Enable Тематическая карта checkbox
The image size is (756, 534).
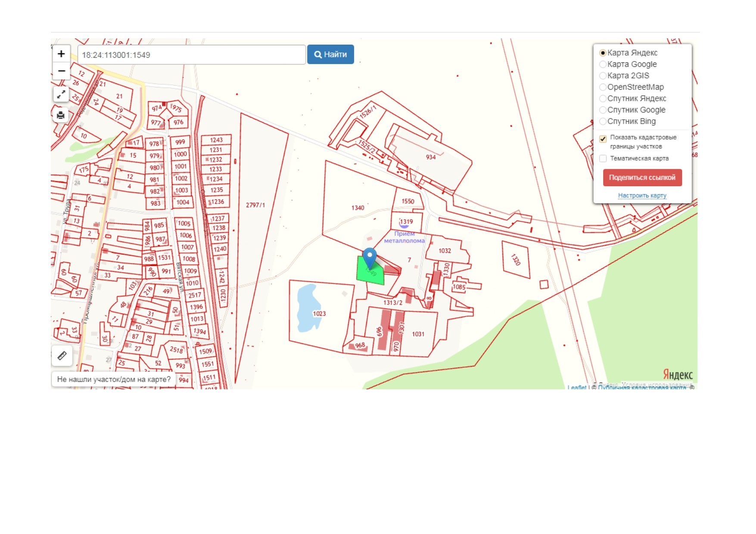pyautogui.click(x=603, y=158)
